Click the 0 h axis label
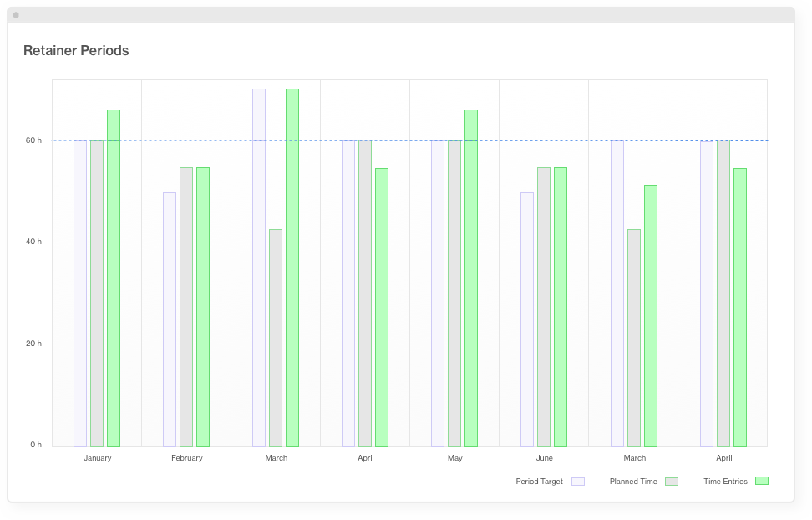 click(36, 445)
